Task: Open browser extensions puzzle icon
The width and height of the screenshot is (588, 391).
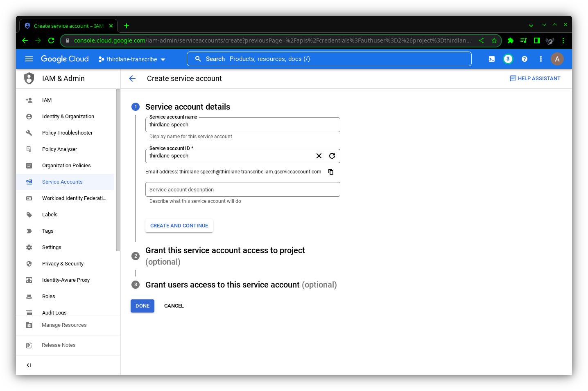Action: pos(511,40)
